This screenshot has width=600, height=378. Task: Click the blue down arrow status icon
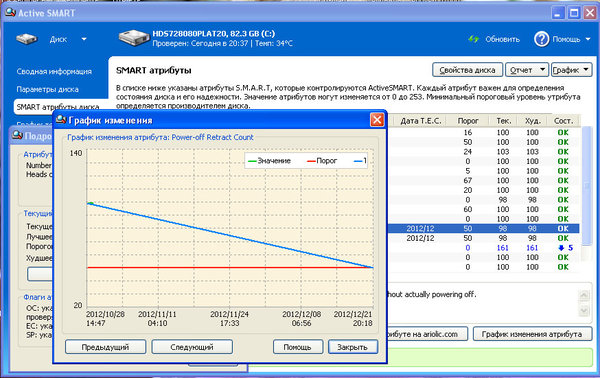click(x=561, y=248)
